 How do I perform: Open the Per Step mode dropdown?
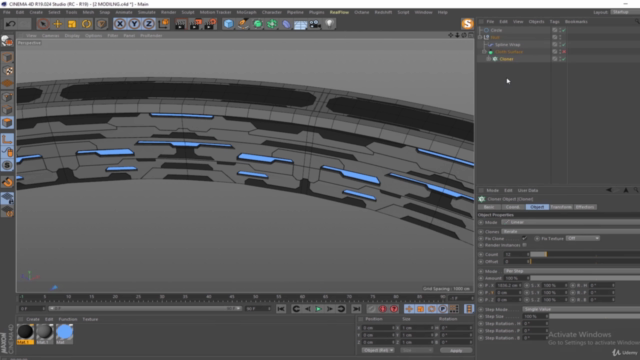tap(571, 271)
